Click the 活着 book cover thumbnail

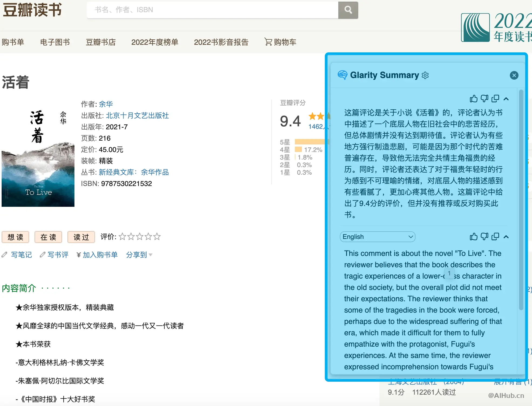coord(38,155)
